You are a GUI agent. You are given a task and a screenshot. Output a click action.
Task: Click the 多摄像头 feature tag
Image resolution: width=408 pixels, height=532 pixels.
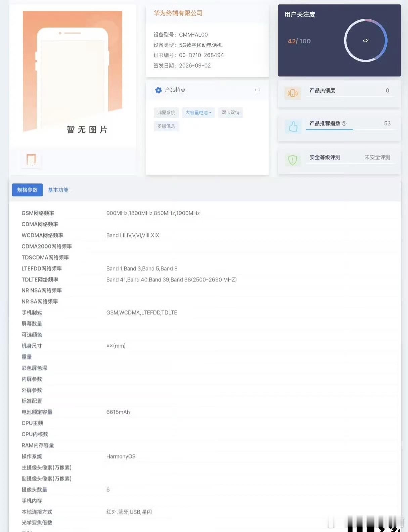point(166,126)
